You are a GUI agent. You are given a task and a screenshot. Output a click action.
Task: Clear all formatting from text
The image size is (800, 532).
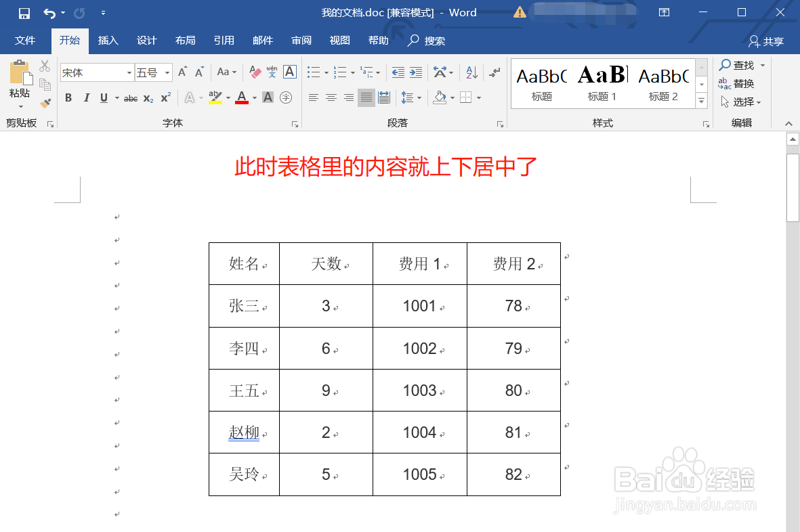pos(255,72)
